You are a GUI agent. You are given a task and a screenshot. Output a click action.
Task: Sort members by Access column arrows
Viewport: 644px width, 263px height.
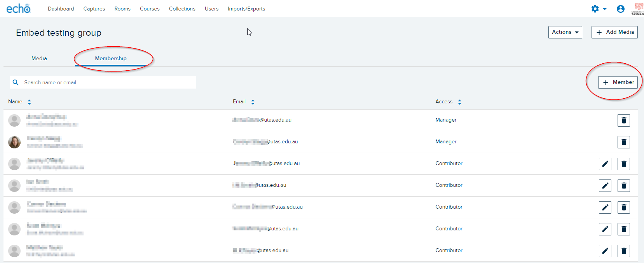(459, 102)
